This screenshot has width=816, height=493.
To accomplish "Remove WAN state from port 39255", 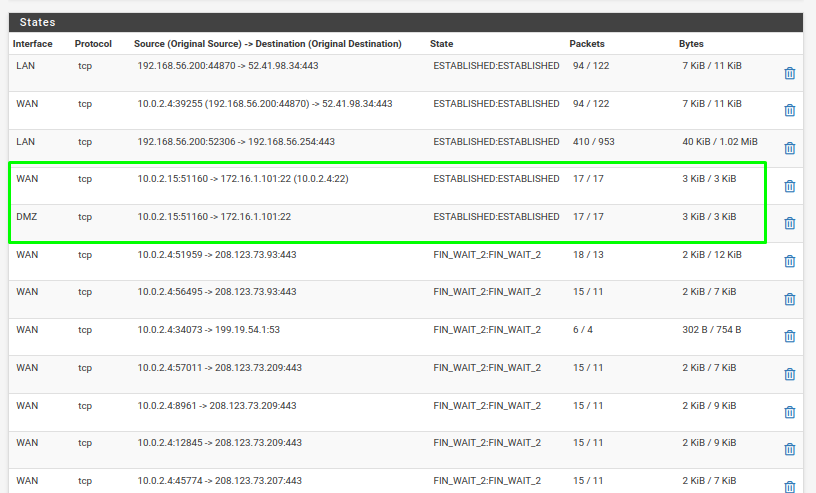I will point(789,110).
